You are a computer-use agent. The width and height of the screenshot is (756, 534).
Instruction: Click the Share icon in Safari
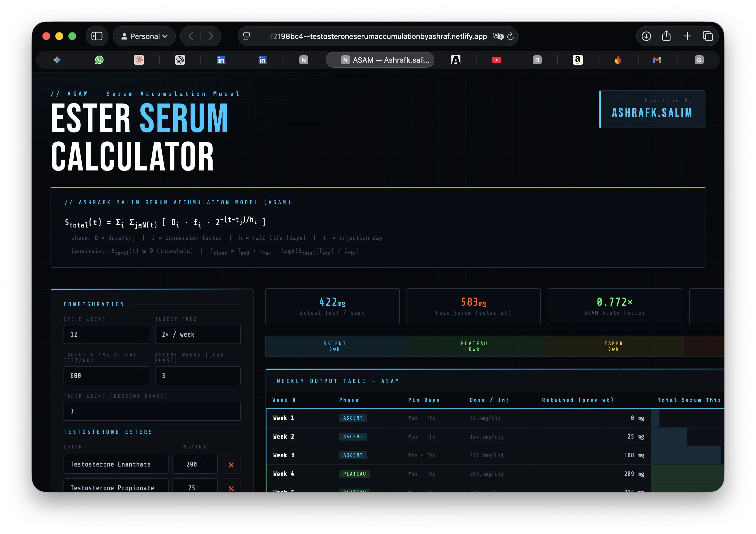click(x=666, y=36)
